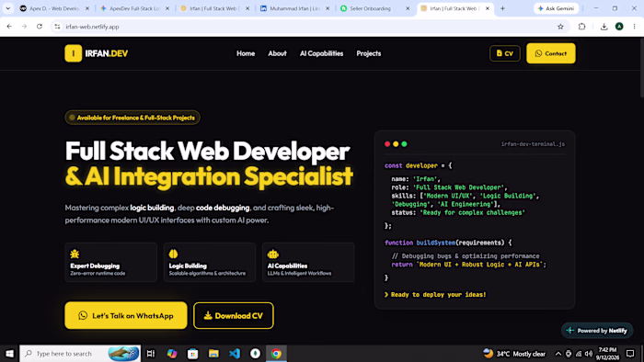Bookmark this page with star icon
The height and width of the screenshot is (362, 644).
tap(560, 27)
